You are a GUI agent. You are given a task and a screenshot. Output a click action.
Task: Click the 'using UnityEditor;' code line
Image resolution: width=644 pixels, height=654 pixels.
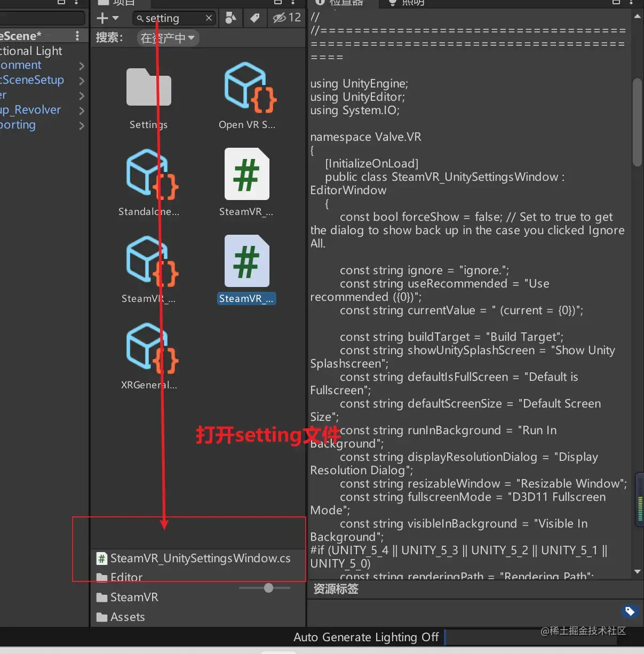point(357,97)
